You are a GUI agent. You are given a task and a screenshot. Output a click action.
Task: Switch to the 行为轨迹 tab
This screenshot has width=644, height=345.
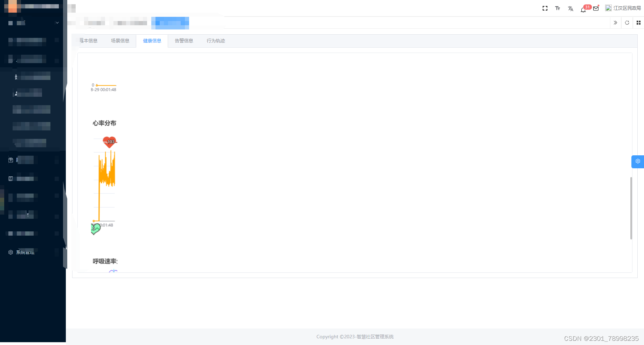[x=216, y=41]
